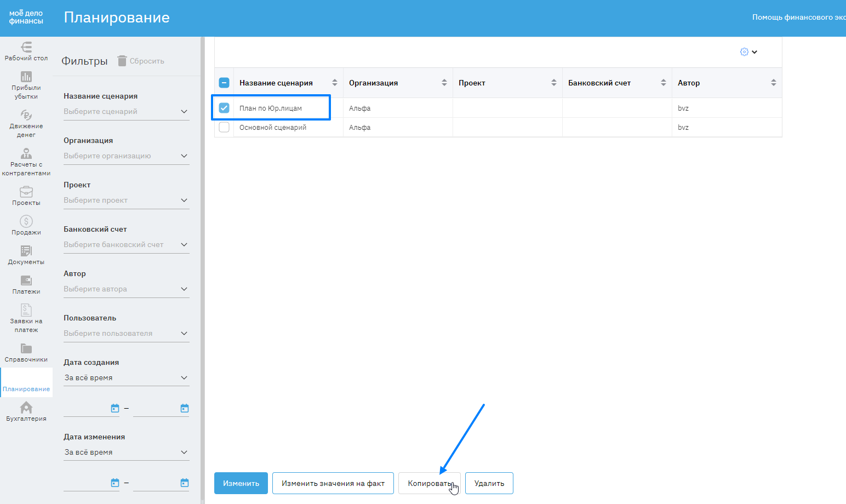Open Помощь финансового эксперта link

[799, 18]
